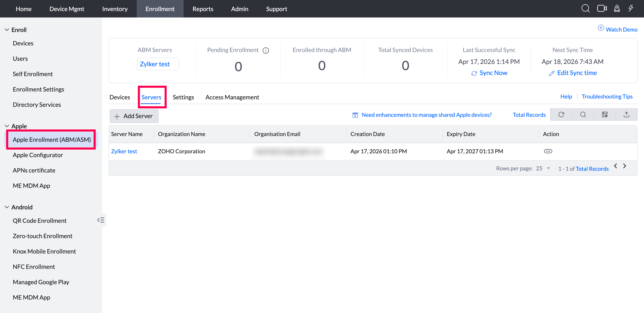Click the export upload icon above table
Image resolution: width=644 pixels, height=313 pixels.
click(x=626, y=114)
